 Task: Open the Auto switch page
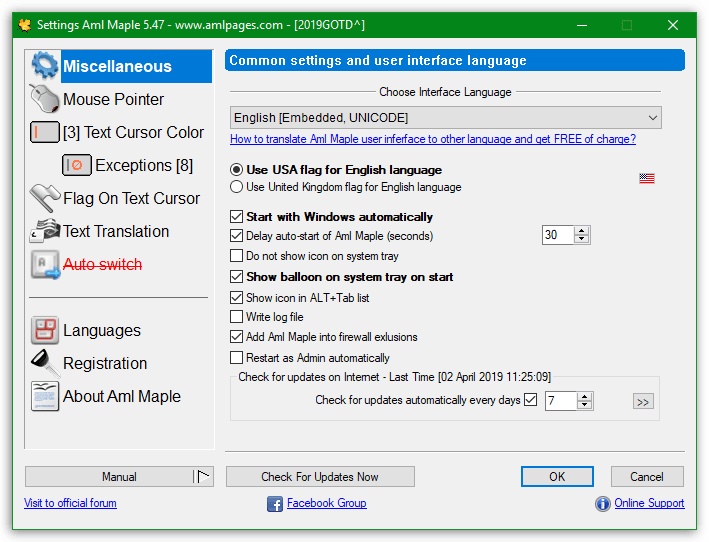[102, 264]
